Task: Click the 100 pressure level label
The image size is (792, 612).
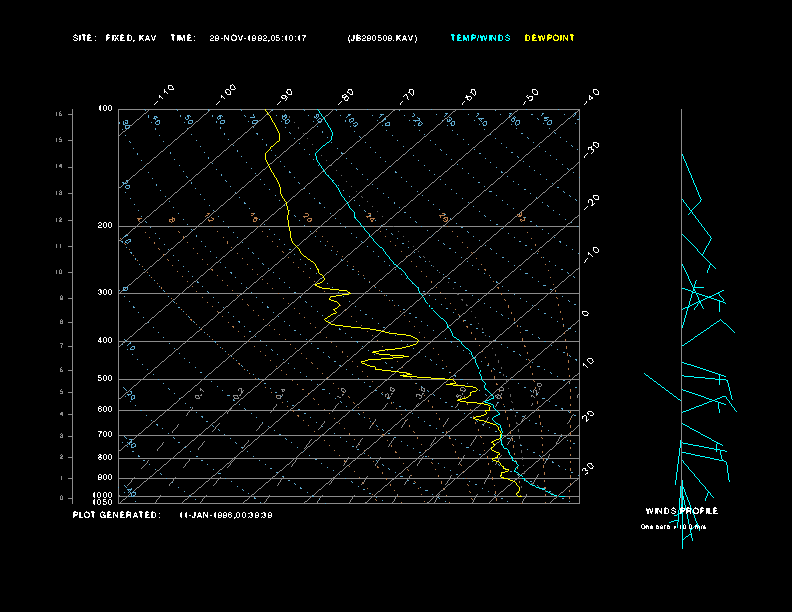Action: click(105, 108)
